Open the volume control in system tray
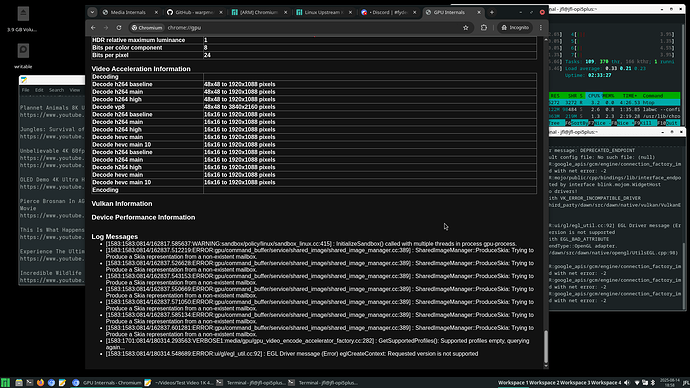Viewport: 690px width, 388px height. 627,383
